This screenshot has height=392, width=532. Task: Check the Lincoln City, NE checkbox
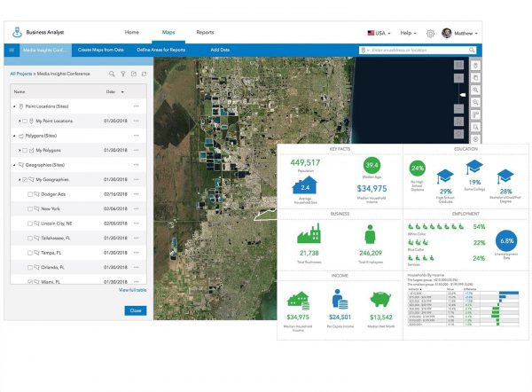coord(30,223)
